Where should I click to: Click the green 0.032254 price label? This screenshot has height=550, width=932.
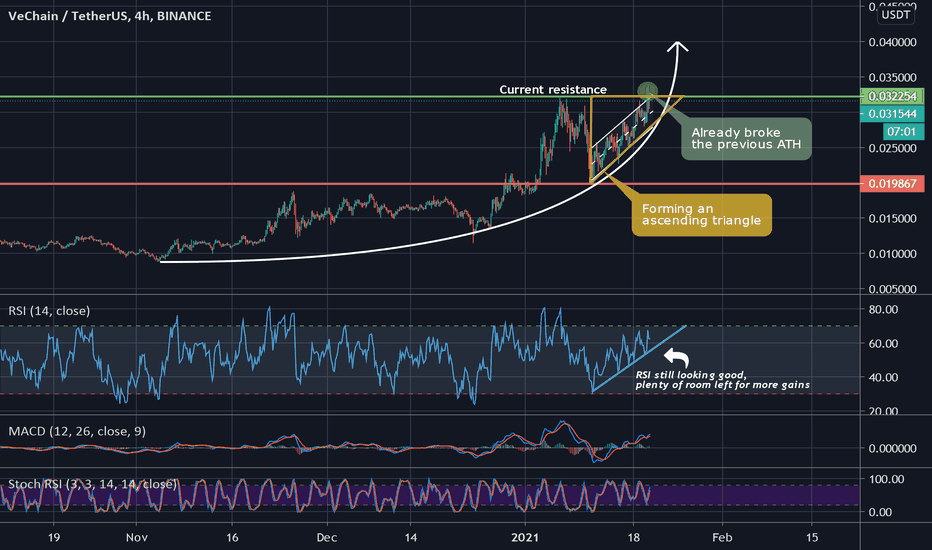(892, 96)
